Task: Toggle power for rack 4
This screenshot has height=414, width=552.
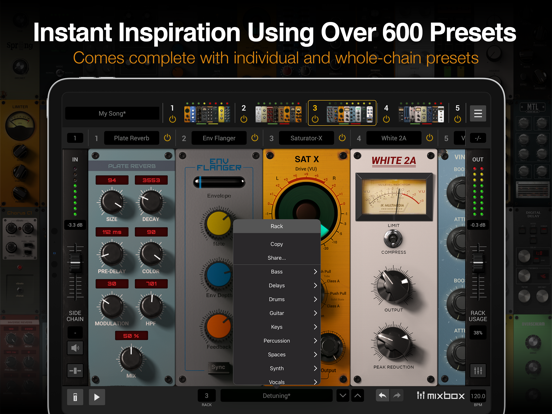Action: point(386,119)
